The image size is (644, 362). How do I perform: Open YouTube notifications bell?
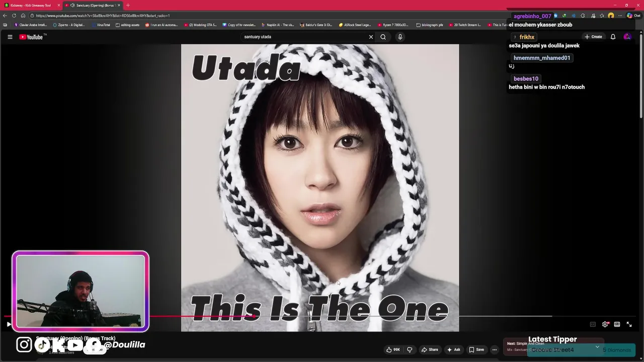[613, 37]
